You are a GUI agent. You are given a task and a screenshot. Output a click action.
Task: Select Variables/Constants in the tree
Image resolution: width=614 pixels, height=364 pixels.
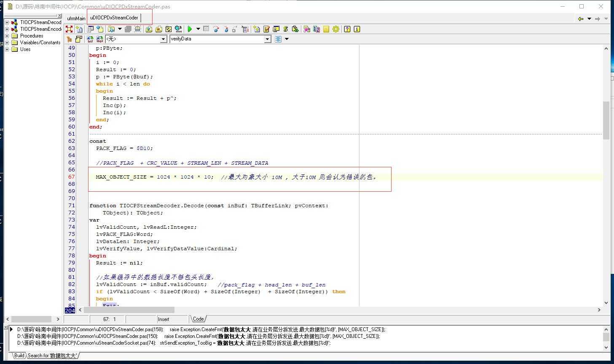(x=40, y=43)
